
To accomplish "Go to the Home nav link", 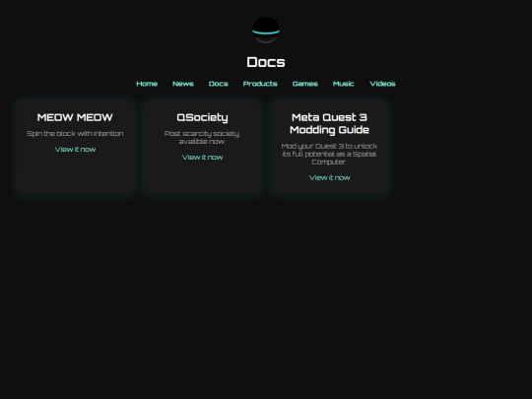I will pos(147,84).
